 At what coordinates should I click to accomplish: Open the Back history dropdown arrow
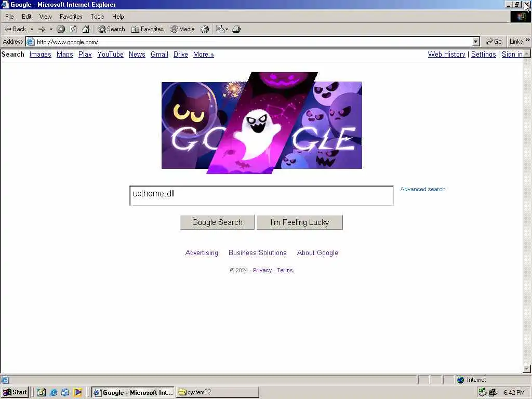coord(32,29)
